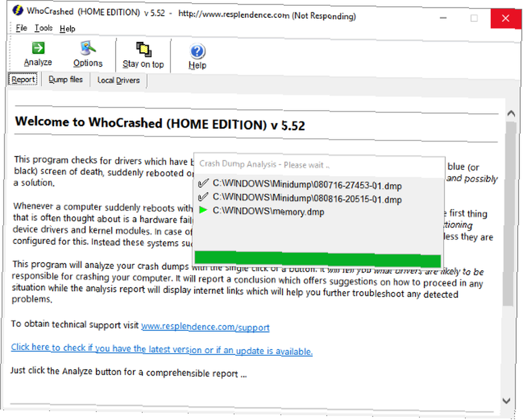This screenshot has height=420, width=523.
Task: Maximize the WhoCrashed window
Action: coord(474,18)
